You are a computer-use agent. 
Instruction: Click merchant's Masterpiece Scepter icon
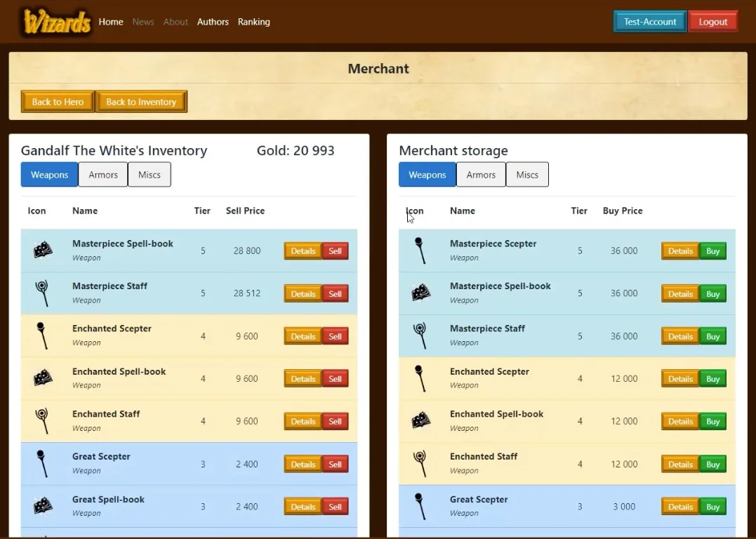[x=420, y=251]
